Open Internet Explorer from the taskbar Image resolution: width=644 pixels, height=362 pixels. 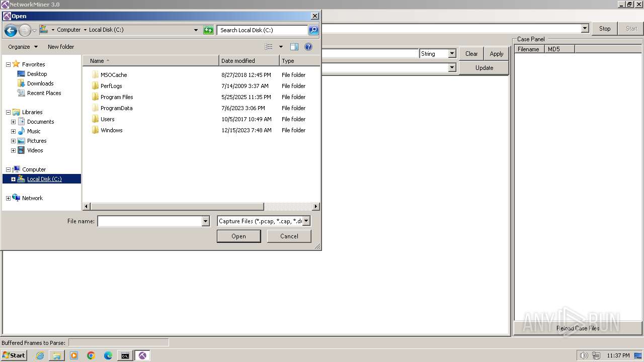(40, 355)
